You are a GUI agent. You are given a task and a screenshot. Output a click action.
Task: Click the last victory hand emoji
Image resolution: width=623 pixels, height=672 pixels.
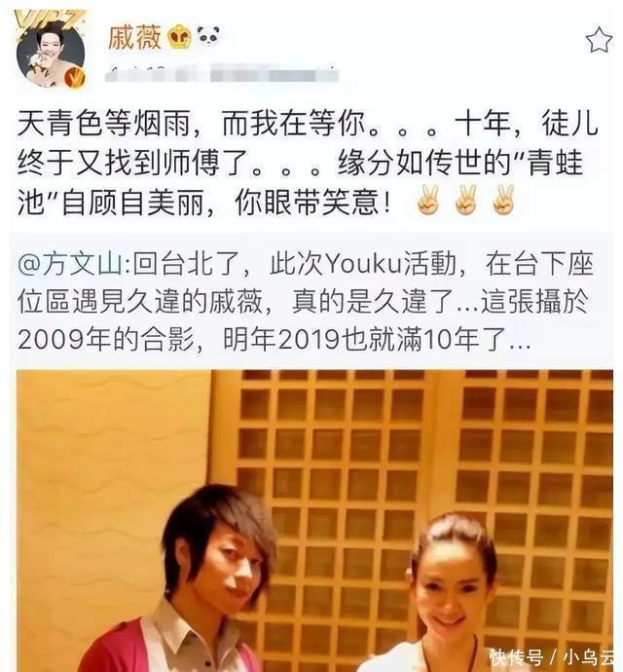point(502,201)
